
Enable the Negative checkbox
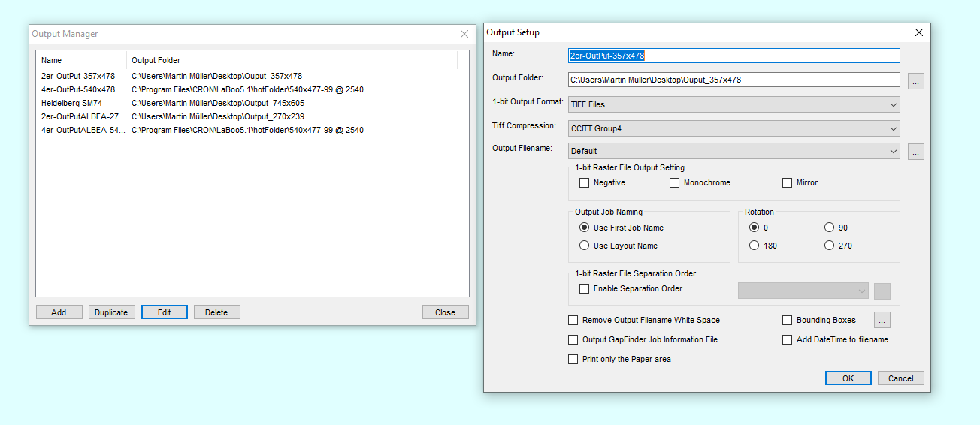pyautogui.click(x=584, y=183)
